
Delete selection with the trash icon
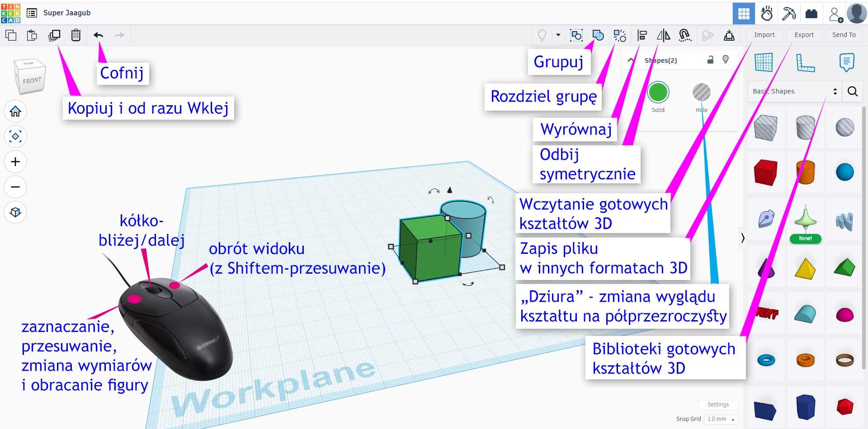coord(76,35)
